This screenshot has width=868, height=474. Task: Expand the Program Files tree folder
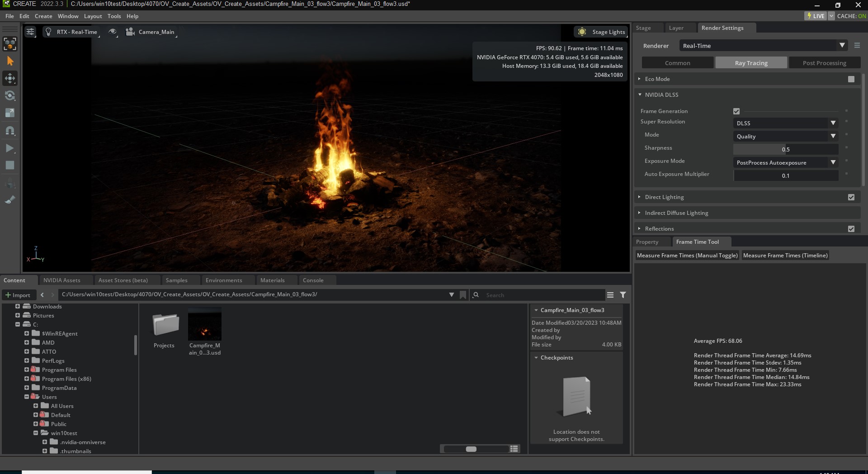(27, 370)
